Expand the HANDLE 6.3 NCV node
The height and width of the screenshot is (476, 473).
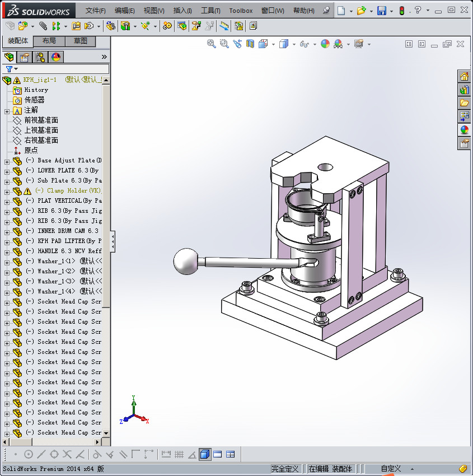7,252
